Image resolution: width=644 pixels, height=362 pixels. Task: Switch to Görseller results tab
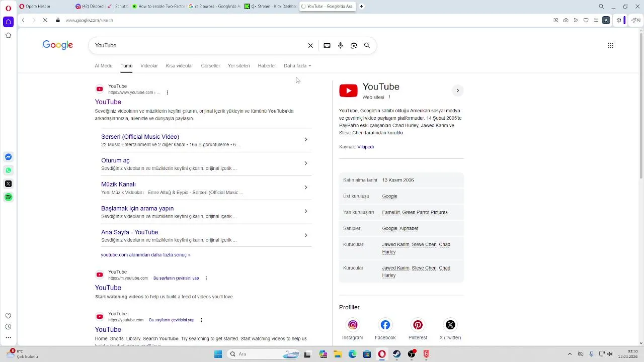210,66
